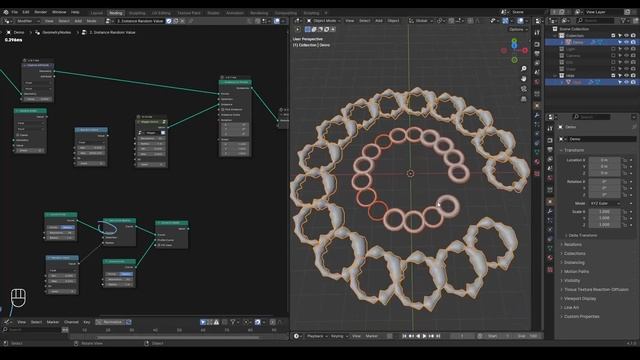The image size is (640, 360).
Task: Click the hand pan viewport icon
Action: point(524,79)
